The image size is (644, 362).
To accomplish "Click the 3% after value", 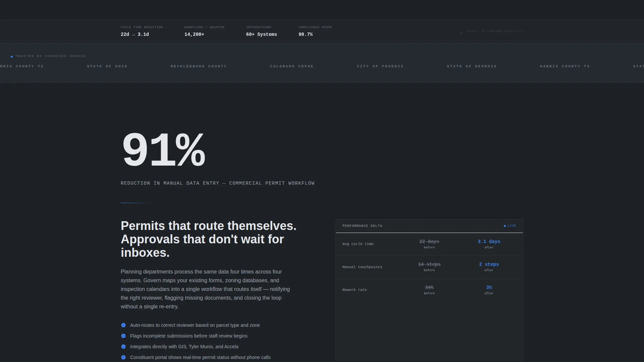I will pyautogui.click(x=489, y=288).
